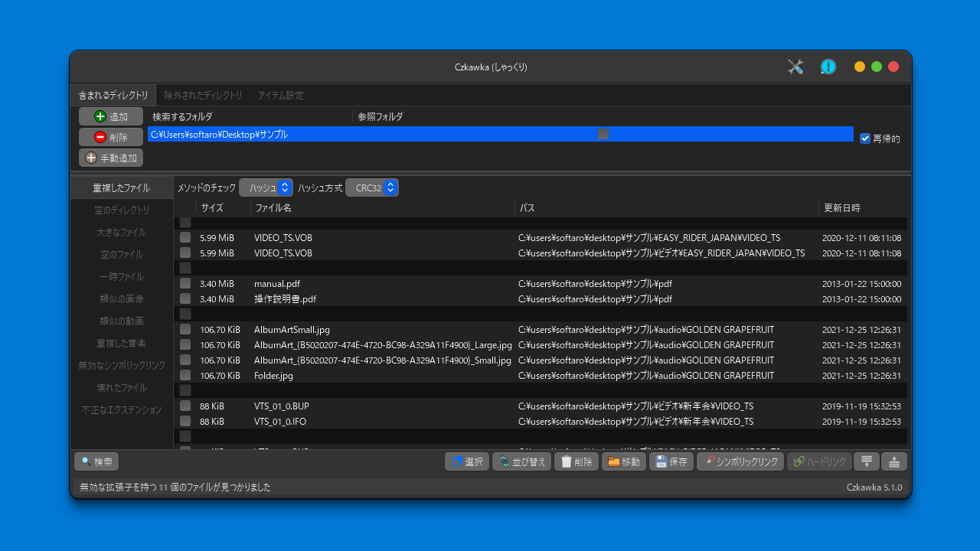Sort by 更新日時 column header
The height and width of the screenshot is (551, 980).
(x=863, y=207)
